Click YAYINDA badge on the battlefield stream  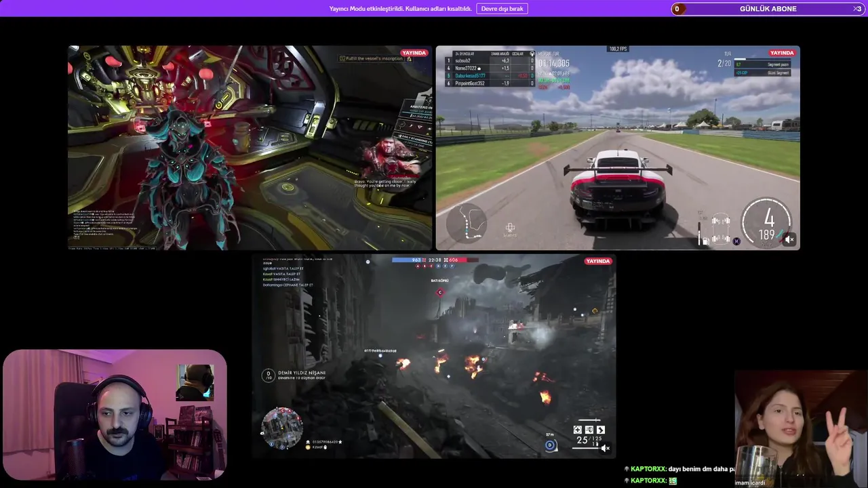click(597, 261)
